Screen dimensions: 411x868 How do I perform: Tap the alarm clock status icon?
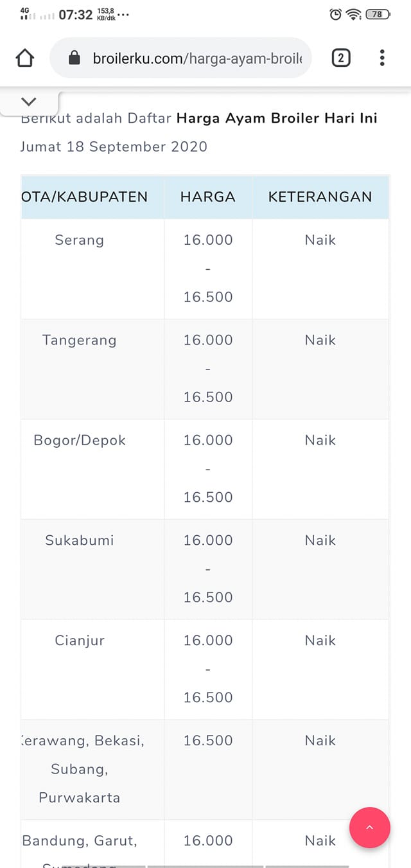(x=335, y=14)
